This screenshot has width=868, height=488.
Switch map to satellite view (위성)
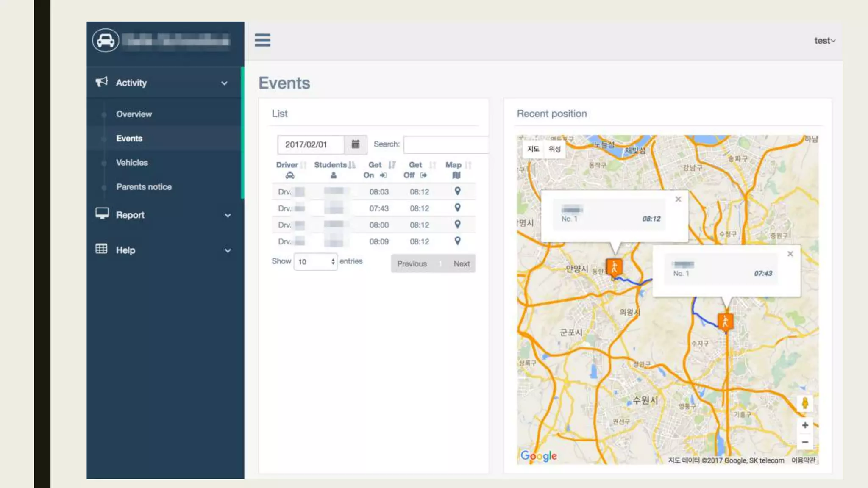click(554, 149)
